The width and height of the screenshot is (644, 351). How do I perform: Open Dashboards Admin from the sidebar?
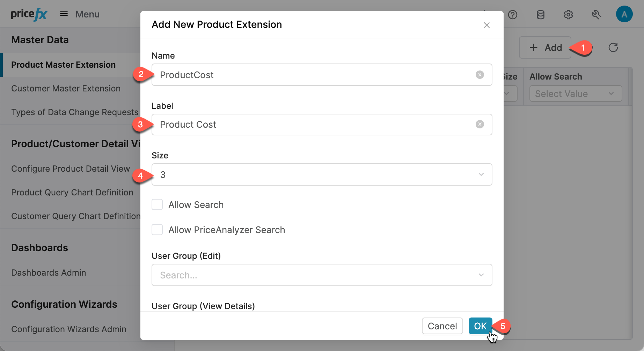click(x=49, y=272)
